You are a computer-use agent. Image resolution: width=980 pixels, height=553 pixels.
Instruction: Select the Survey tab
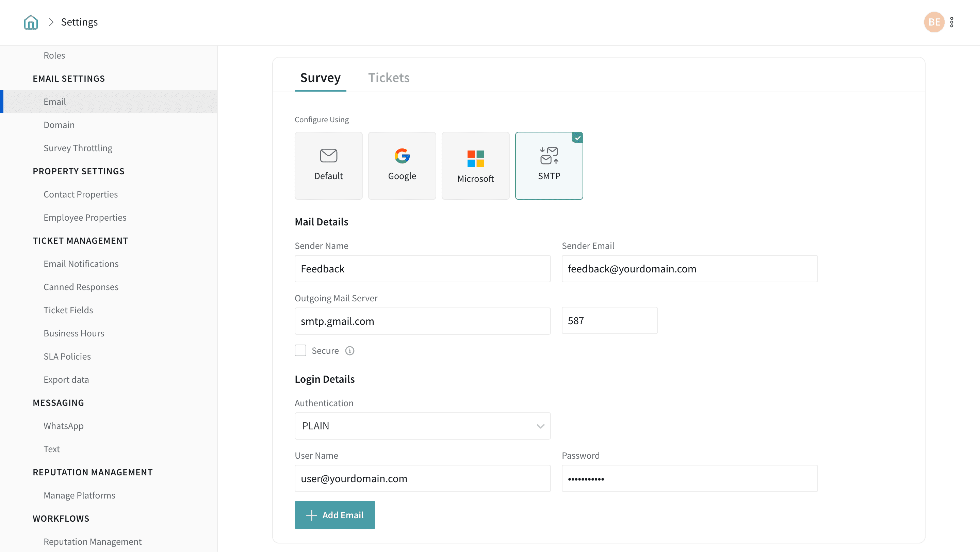click(x=320, y=78)
